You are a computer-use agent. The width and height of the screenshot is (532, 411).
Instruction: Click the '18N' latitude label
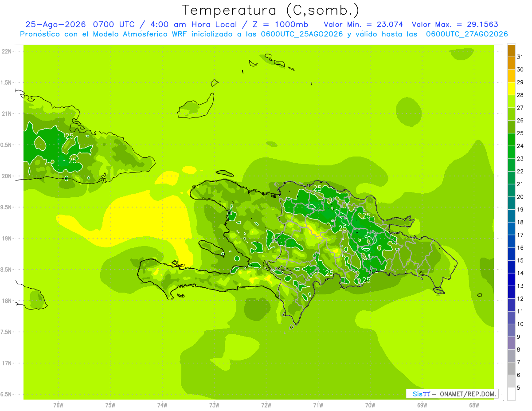point(7,301)
